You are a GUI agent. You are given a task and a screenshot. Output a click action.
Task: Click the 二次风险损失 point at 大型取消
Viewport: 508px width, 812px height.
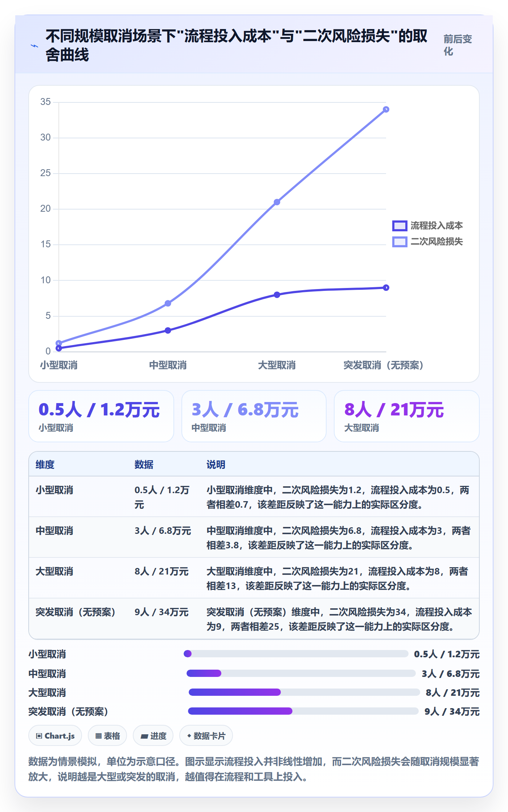(277, 202)
